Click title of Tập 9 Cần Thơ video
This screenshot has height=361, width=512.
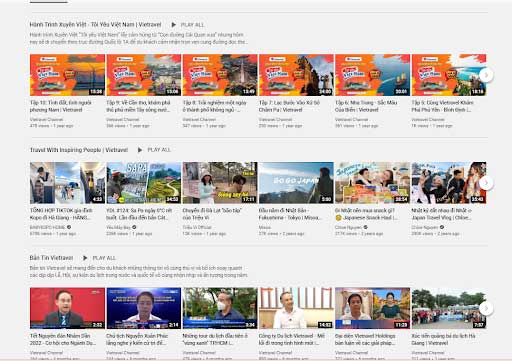pyautogui.click(x=138, y=106)
